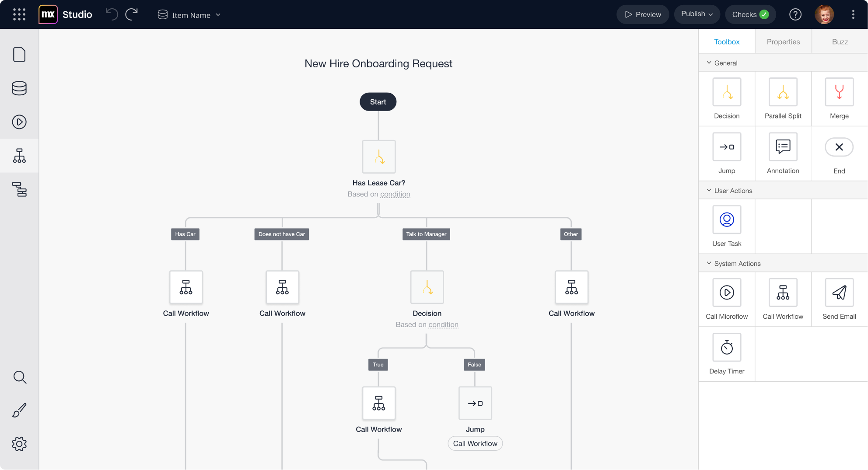Open the app switcher grid menu
868x470 pixels.
point(19,14)
